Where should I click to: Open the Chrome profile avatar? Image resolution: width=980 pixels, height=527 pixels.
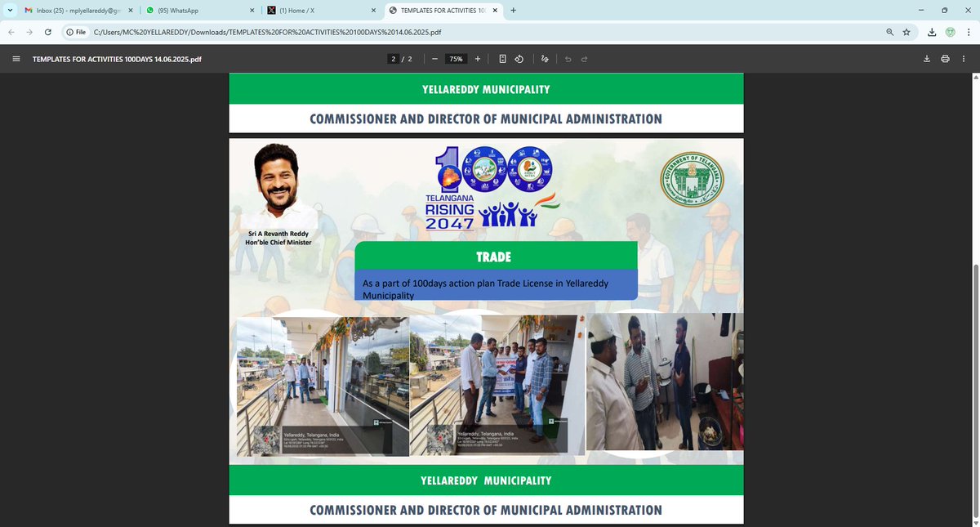click(950, 32)
